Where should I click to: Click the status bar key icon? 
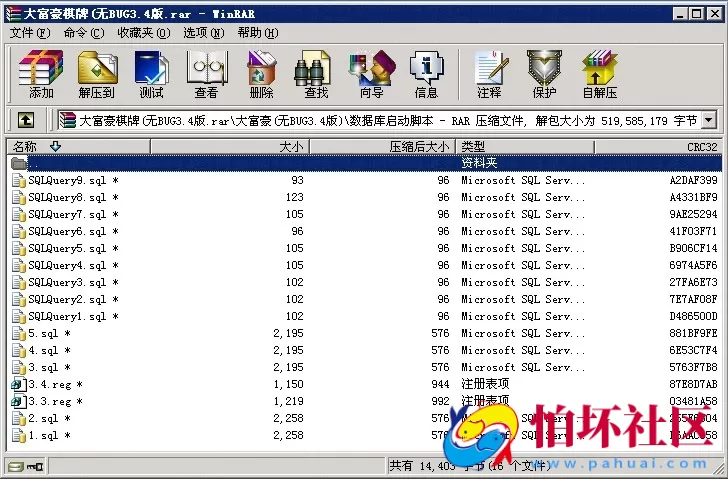35,466
